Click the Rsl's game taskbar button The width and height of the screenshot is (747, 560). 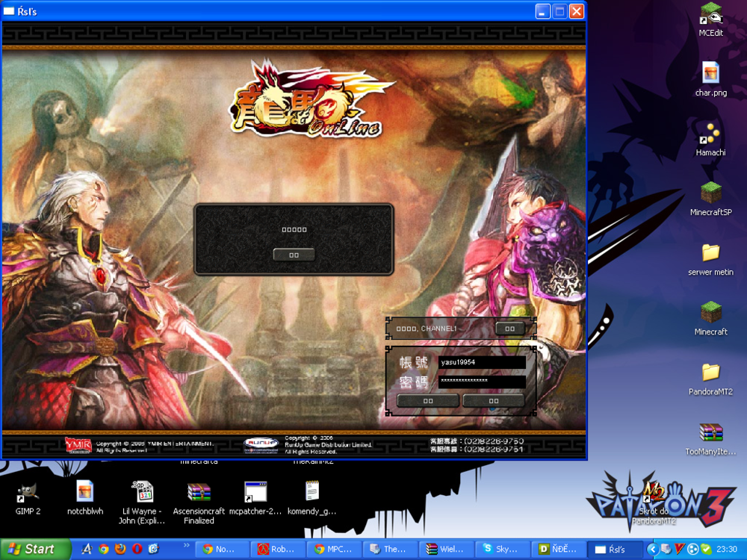(x=613, y=549)
